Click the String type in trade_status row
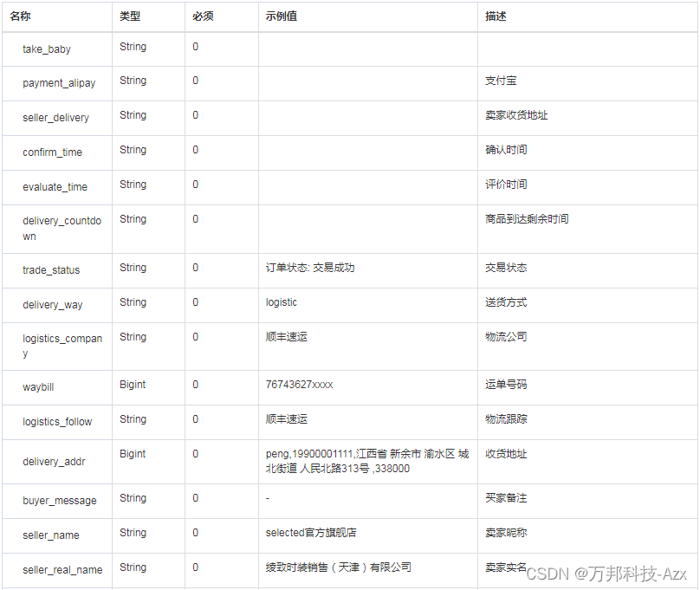 coord(133,268)
